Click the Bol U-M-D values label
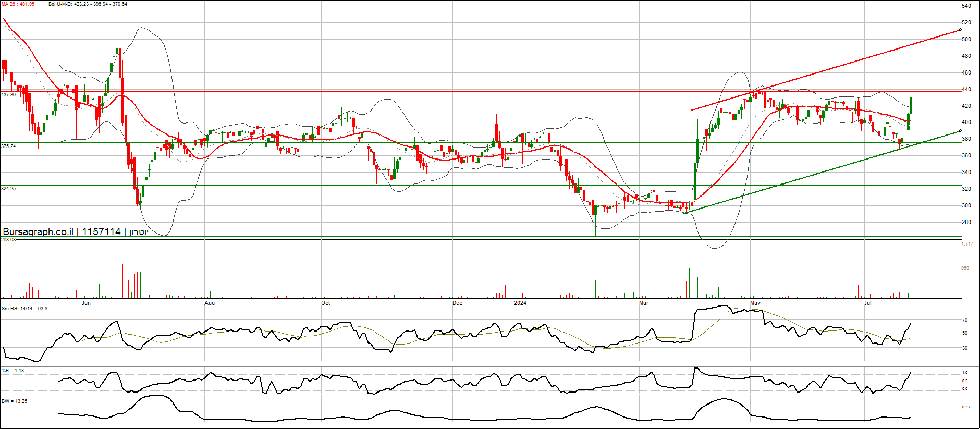Image resolution: width=980 pixels, height=429 pixels. (x=88, y=4)
